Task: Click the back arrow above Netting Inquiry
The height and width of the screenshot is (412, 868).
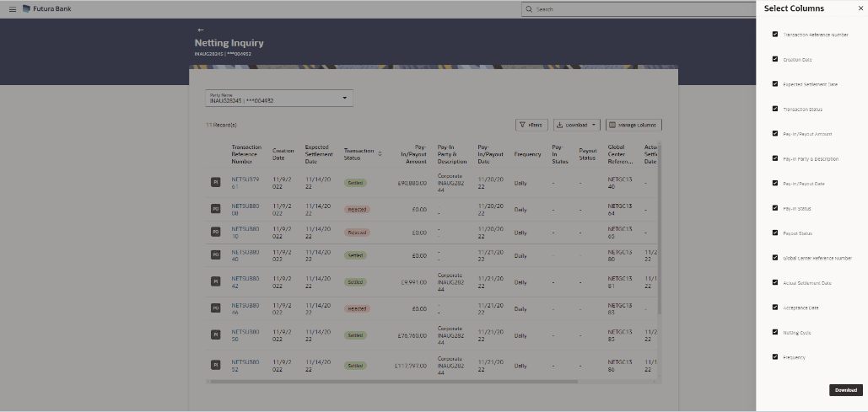Action: pos(200,29)
